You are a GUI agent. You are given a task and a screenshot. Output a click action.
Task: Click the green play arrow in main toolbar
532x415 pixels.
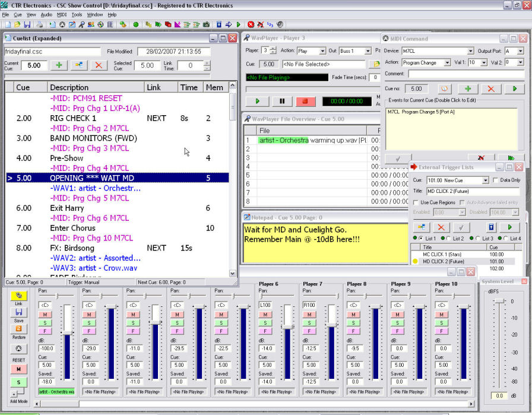239,24
